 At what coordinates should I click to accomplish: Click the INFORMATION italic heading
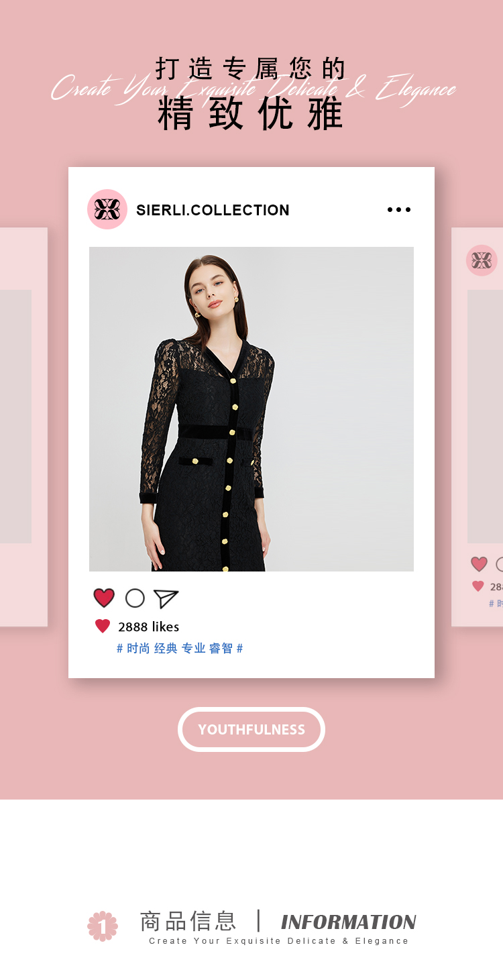[x=348, y=922]
